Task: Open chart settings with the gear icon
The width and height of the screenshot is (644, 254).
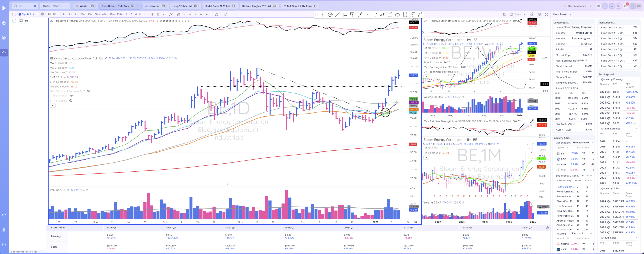Action: pos(539,14)
